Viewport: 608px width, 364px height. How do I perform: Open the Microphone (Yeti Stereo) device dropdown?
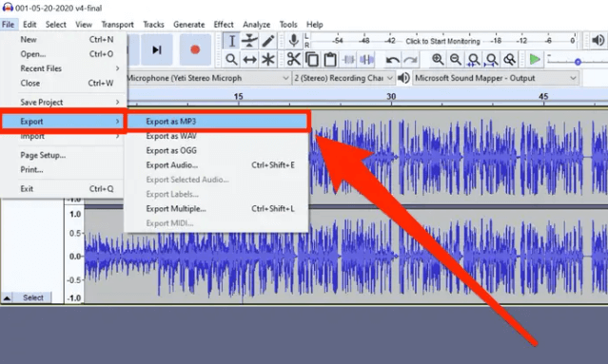(208, 78)
